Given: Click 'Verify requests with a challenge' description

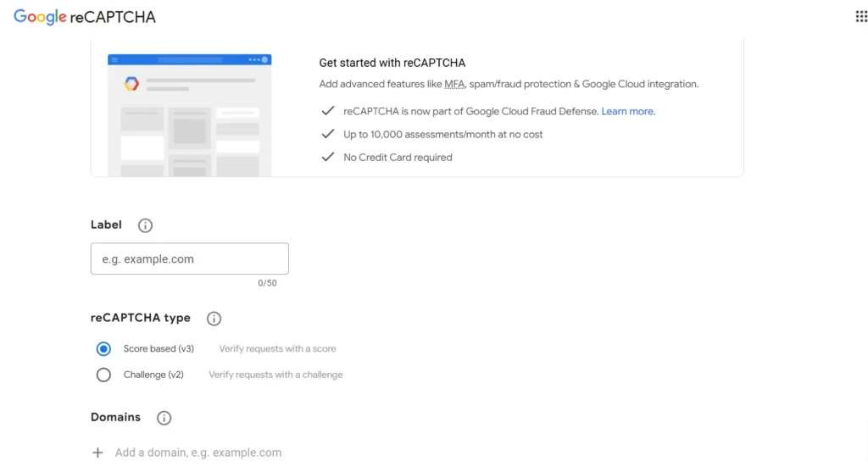Looking at the screenshot, I should 275,375.
